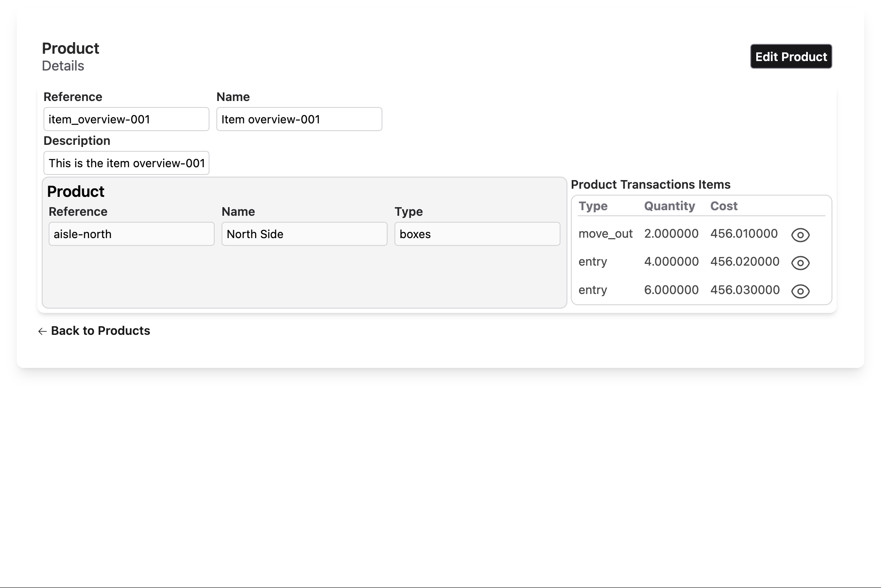The height and width of the screenshot is (588, 881).
Task: Click the Cost column header
Action: pos(724,206)
